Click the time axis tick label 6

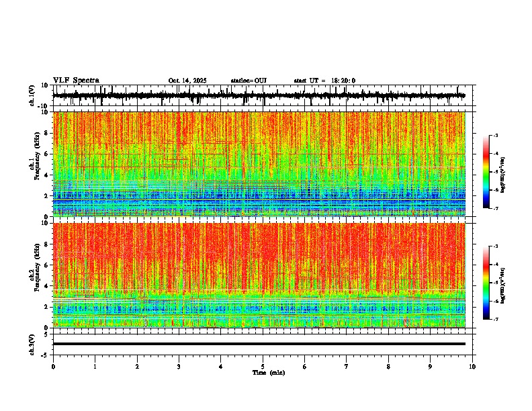305,367
